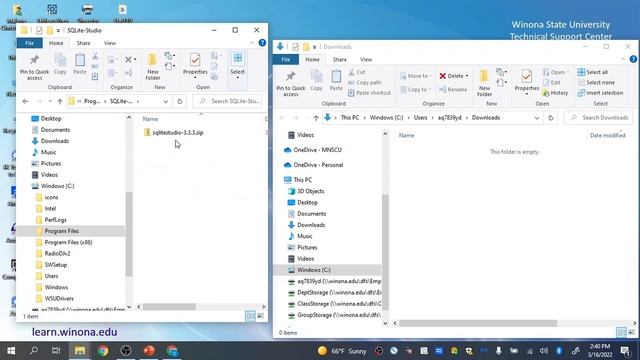Click Rename in Downloads ribbon
The image size is (640, 360).
[453, 89]
